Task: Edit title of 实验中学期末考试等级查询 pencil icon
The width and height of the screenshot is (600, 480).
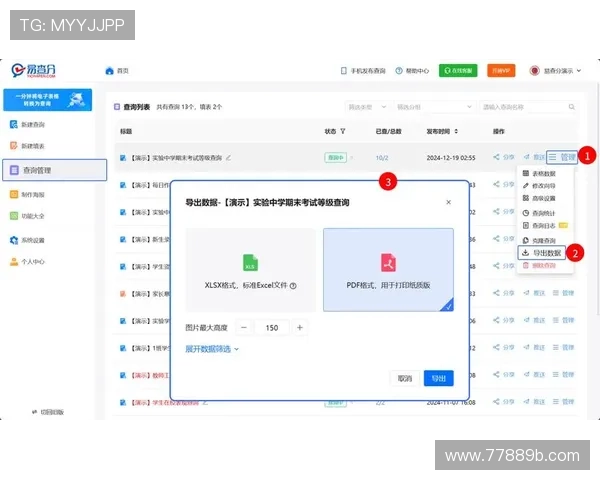Action: 228,157
